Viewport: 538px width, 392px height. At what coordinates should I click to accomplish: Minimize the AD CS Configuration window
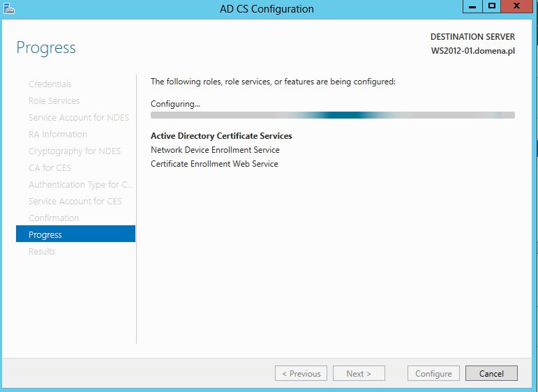(472, 6)
